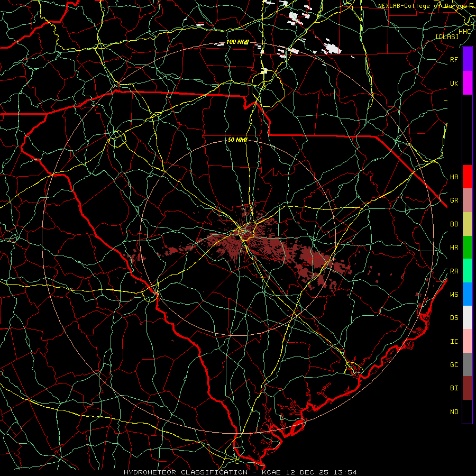Click the GR pink-brown legend swatch

point(467,200)
